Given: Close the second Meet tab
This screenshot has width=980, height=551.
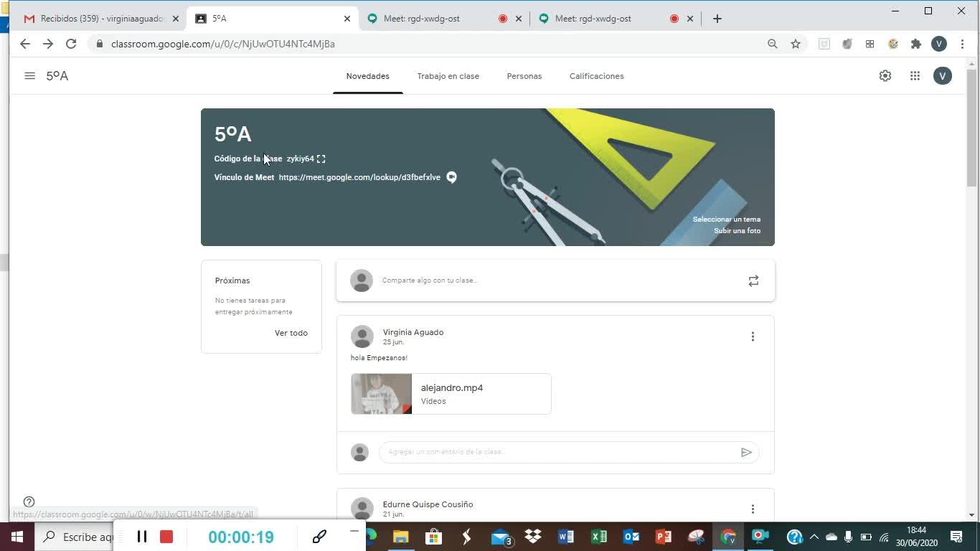Looking at the screenshot, I should 690,19.
